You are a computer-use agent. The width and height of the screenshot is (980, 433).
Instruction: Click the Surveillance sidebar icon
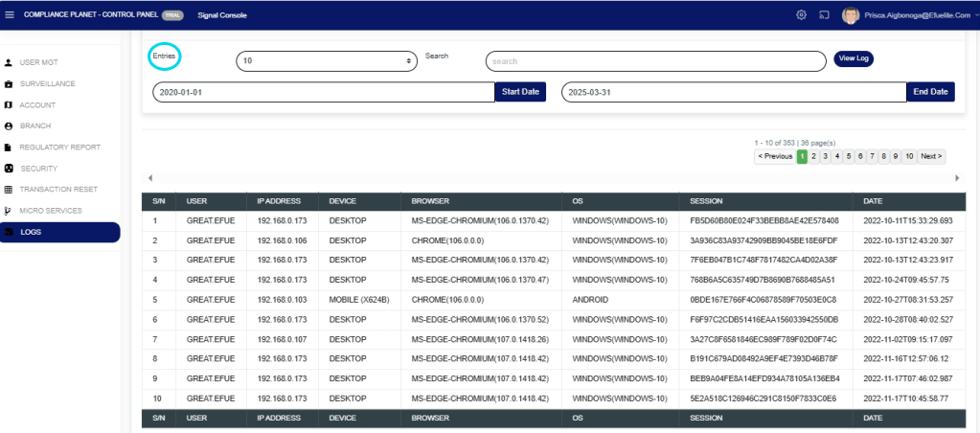(x=9, y=84)
